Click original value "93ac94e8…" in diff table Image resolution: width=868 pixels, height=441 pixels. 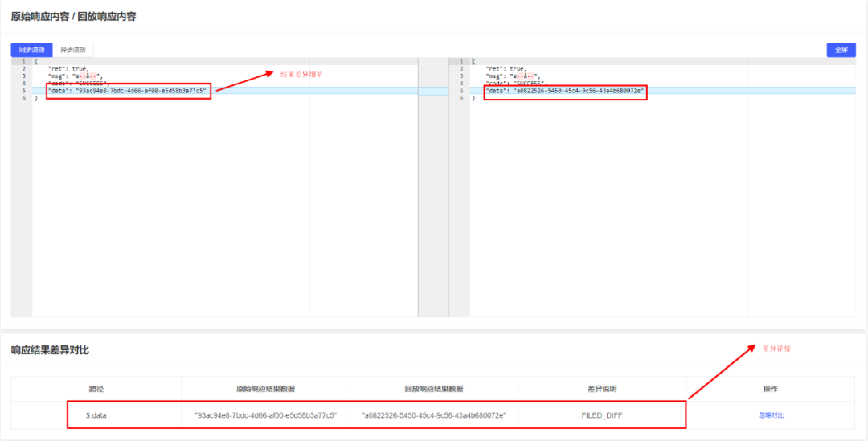(266, 415)
